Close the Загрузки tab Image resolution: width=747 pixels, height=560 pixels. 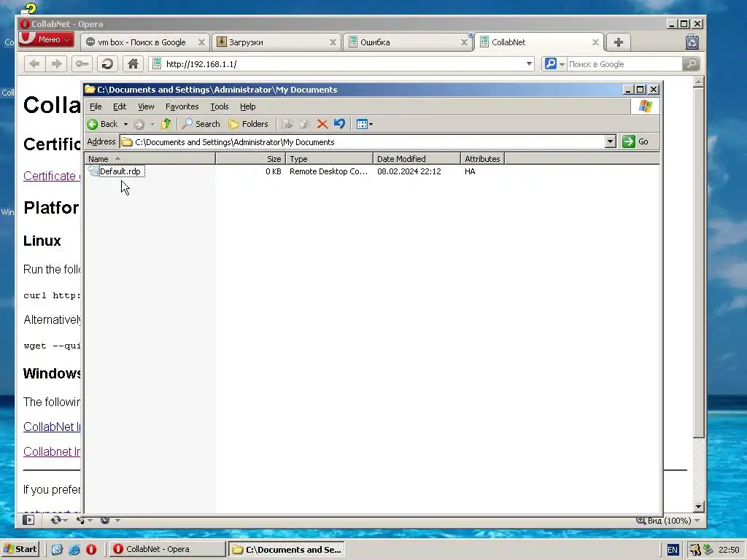333,42
